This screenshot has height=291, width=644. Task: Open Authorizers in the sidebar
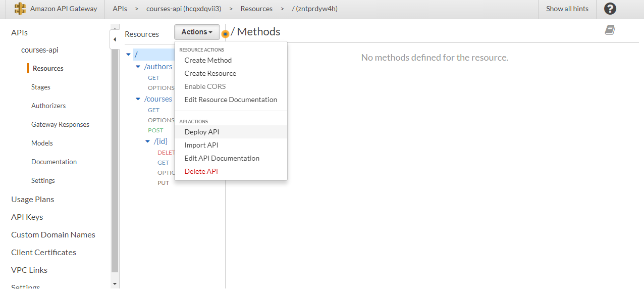point(48,106)
